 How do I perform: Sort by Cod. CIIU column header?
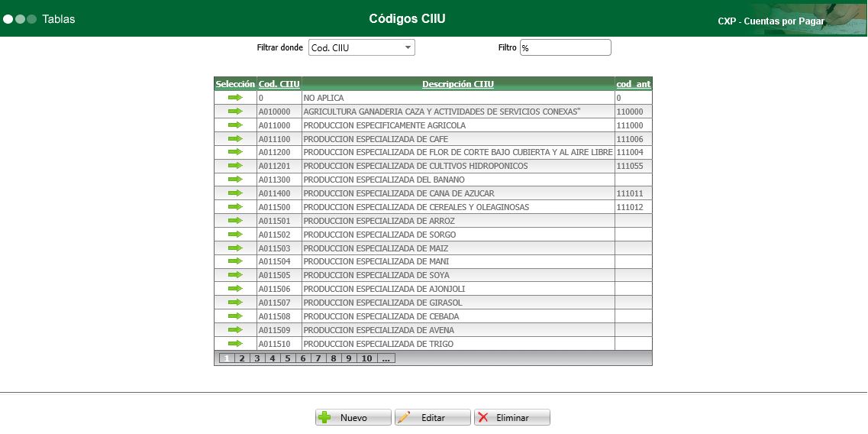coord(279,84)
